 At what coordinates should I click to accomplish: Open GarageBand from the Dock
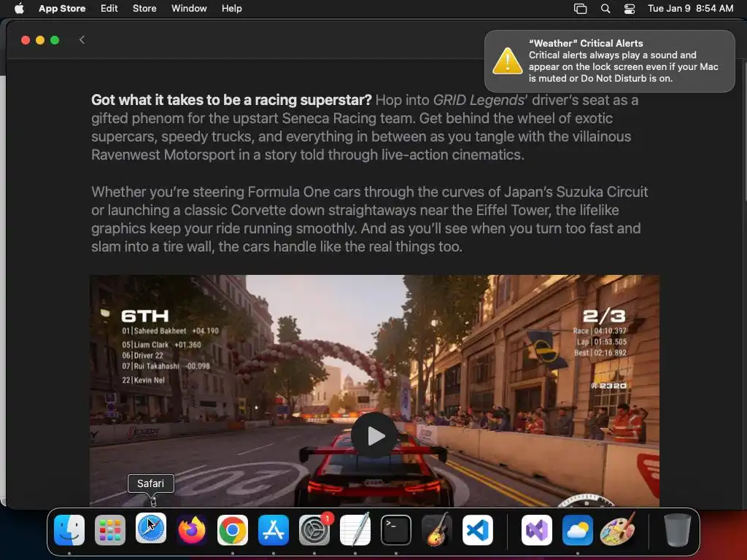coord(437,530)
